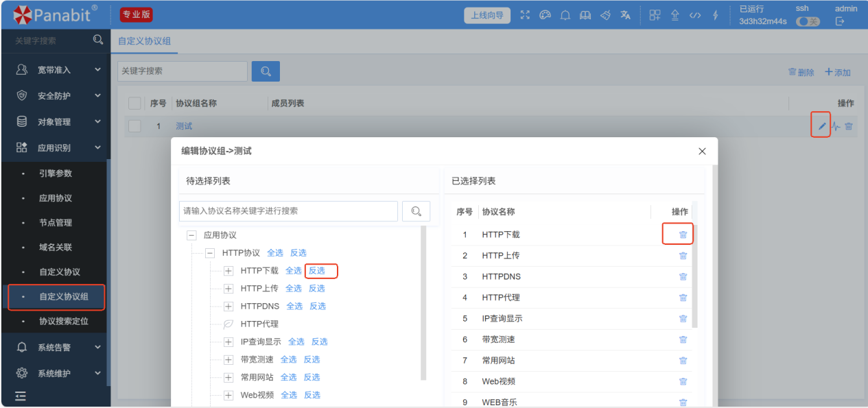868x408 pixels.
Task: Check the checkbox for row 1 测试
Action: click(135, 126)
